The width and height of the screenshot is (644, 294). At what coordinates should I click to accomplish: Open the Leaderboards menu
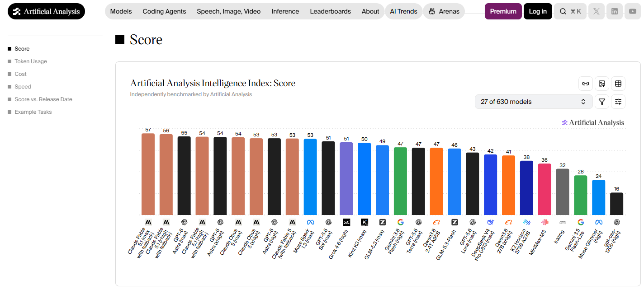331,11
